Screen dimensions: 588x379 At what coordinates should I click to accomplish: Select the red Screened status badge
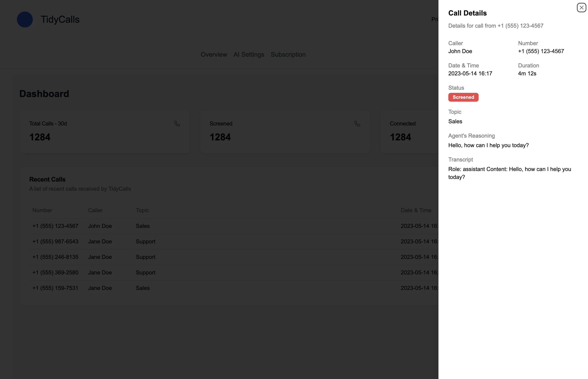463,97
